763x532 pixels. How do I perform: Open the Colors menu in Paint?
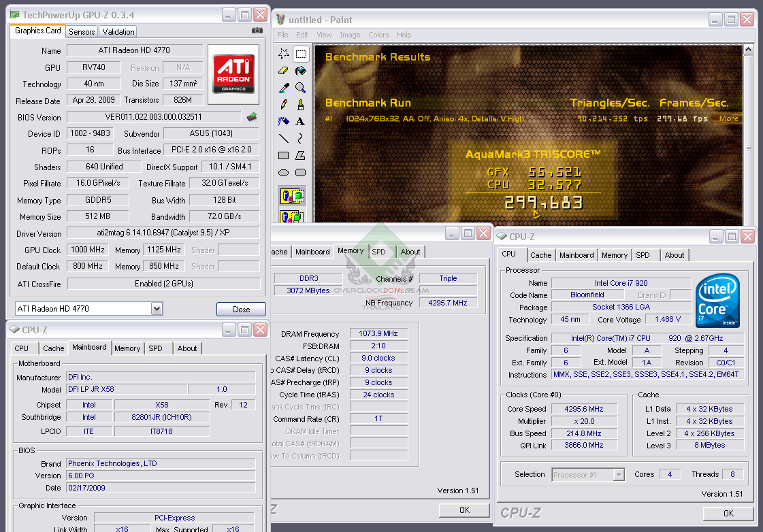click(378, 35)
